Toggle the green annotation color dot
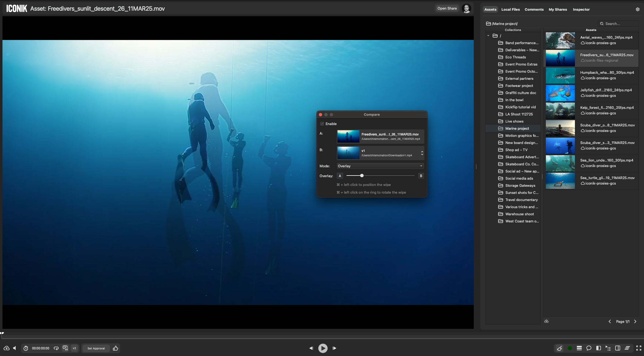Screen dimensions: 644x356 570,348
